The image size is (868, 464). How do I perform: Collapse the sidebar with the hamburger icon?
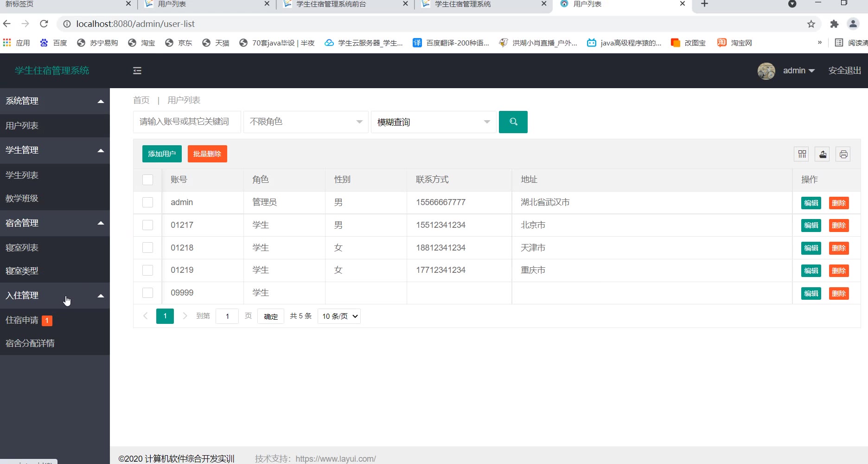click(137, 71)
